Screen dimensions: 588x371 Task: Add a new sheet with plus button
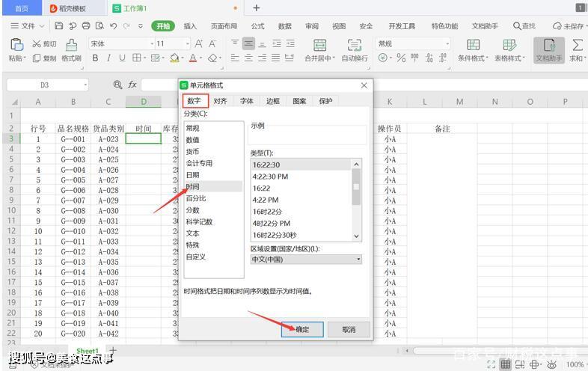113,350
